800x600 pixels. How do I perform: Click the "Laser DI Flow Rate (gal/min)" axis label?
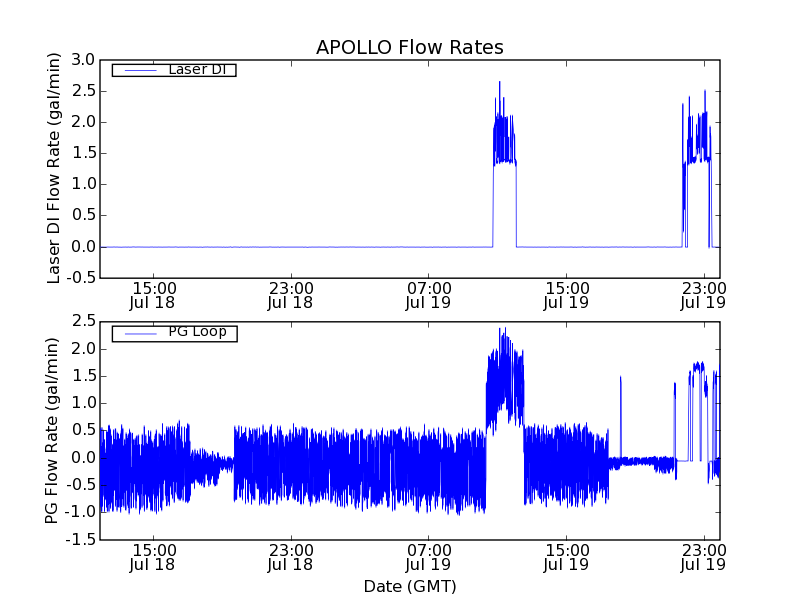(54, 168)
